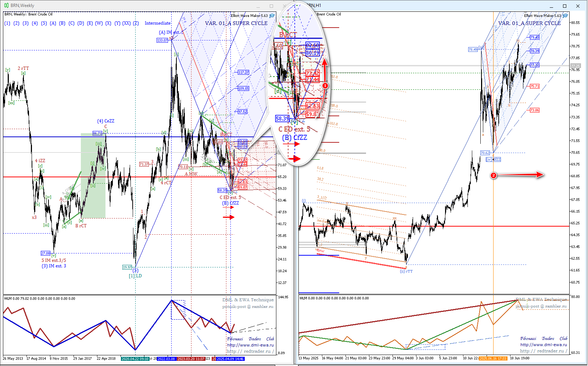Select the 19.97 price label
This screenshot has width=588, height=366.
[x=127, y=267]
